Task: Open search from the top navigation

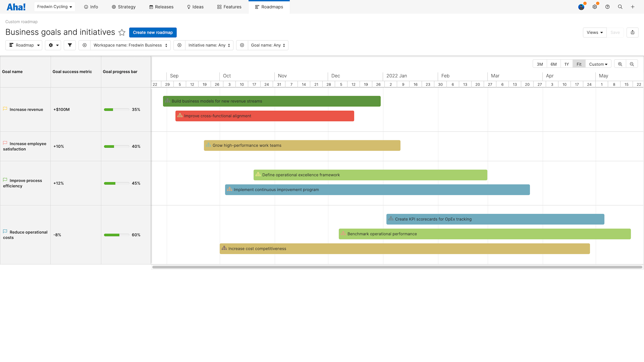Action: 620,6
